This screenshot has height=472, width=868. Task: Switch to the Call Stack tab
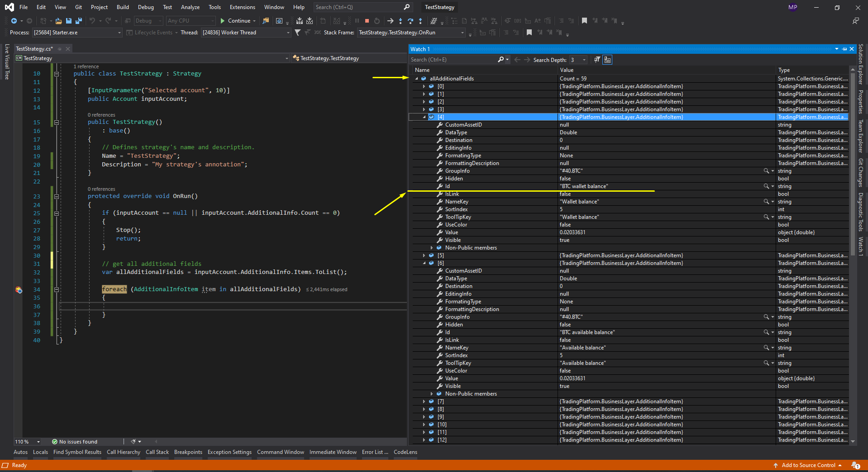pos(157,452)
